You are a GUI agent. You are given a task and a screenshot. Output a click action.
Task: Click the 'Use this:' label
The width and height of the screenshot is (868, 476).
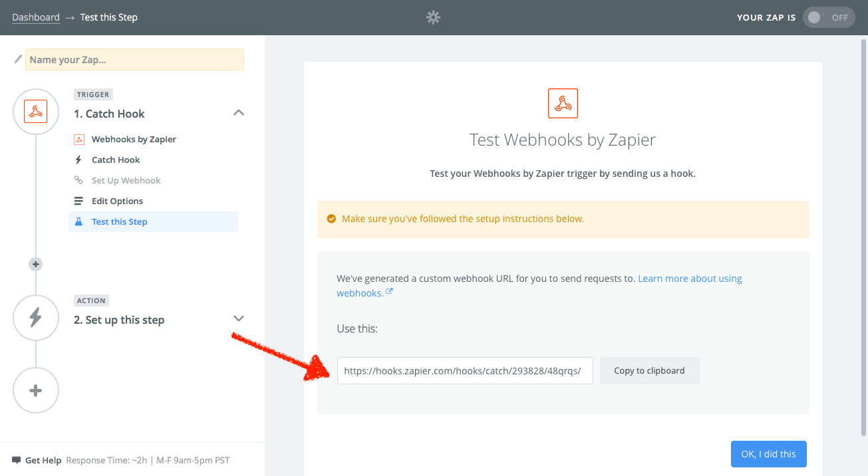point(357,328)
